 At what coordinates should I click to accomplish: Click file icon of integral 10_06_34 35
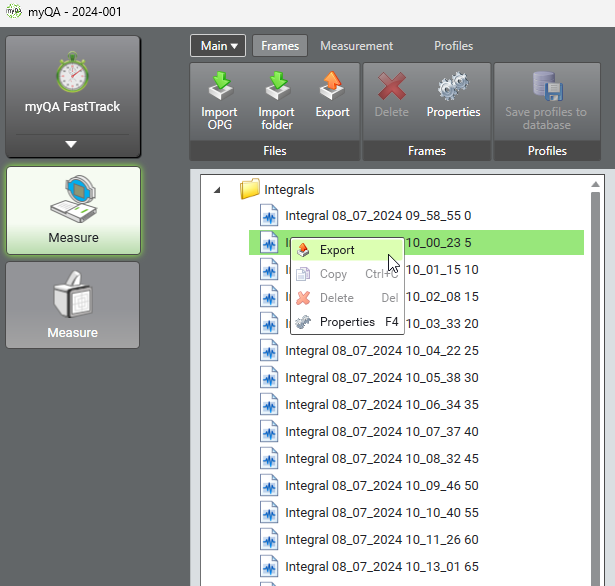coord(269,404)
